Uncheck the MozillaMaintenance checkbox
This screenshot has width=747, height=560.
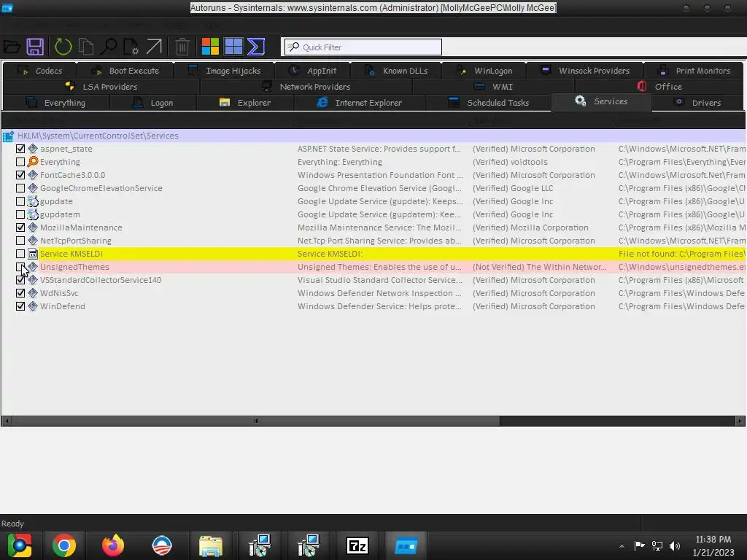click(x=20, y=227)
